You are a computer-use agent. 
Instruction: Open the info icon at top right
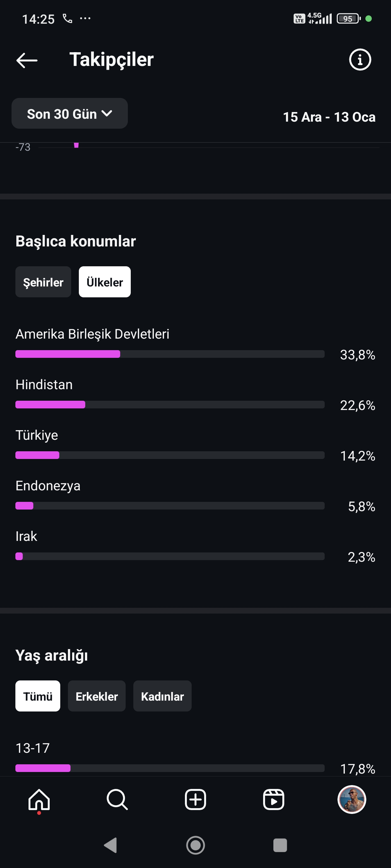[x=360, y=60]
